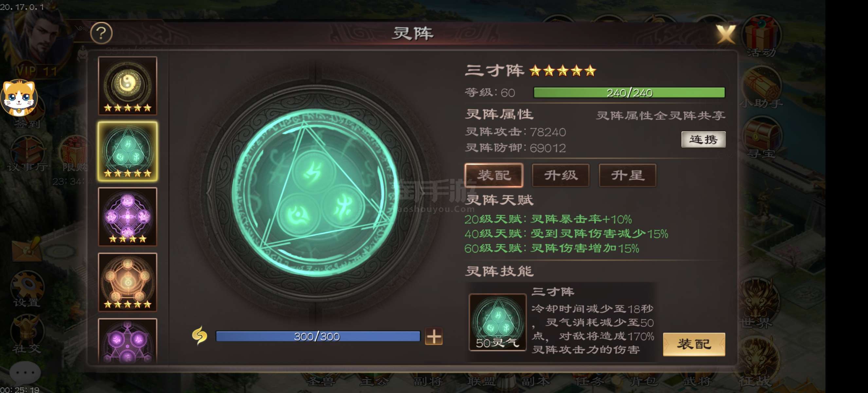Click the 连携 button
Viewport: 868px width, 393px height.
click(703, 140)
